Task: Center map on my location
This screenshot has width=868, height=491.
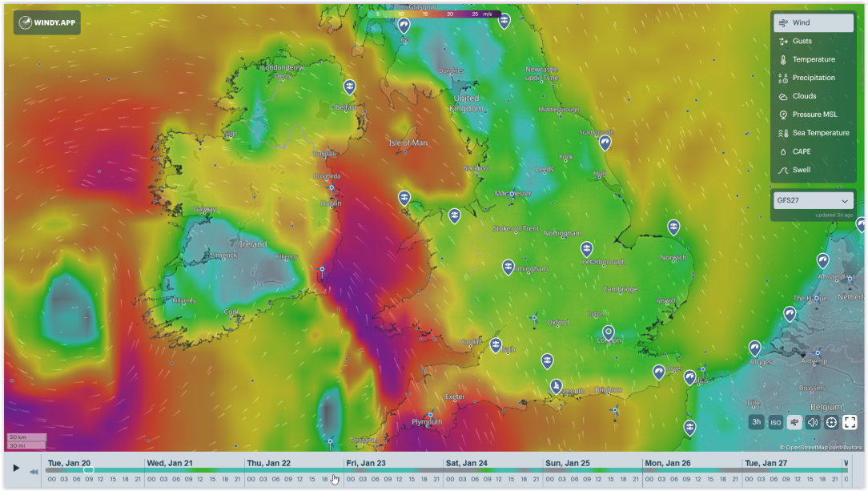Action: coord(831,422)
